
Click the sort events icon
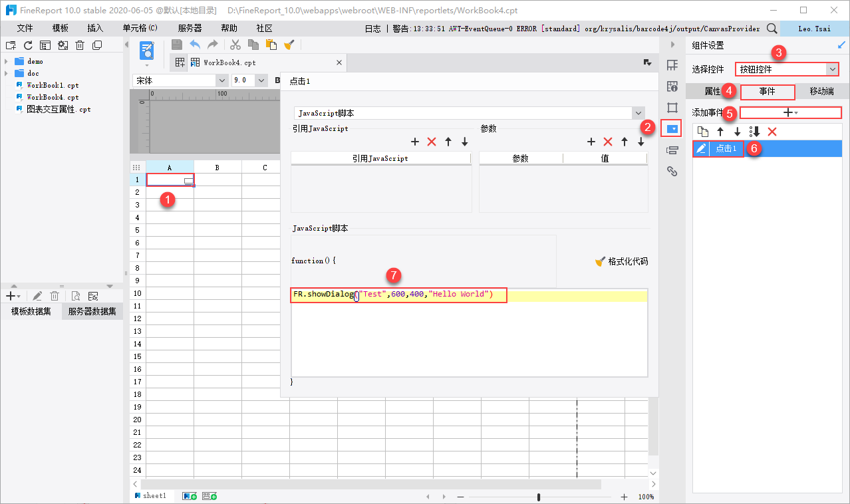pyautogui.click(x=754, y=132)
